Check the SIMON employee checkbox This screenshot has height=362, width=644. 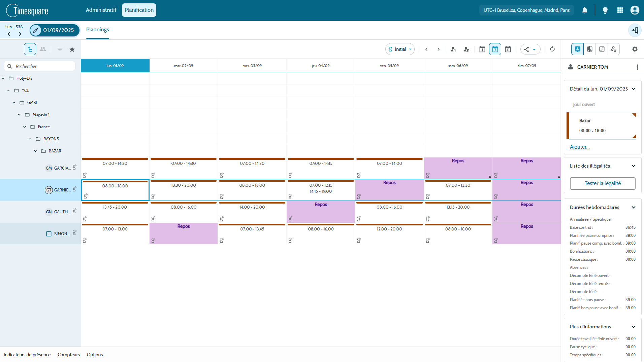49,234
